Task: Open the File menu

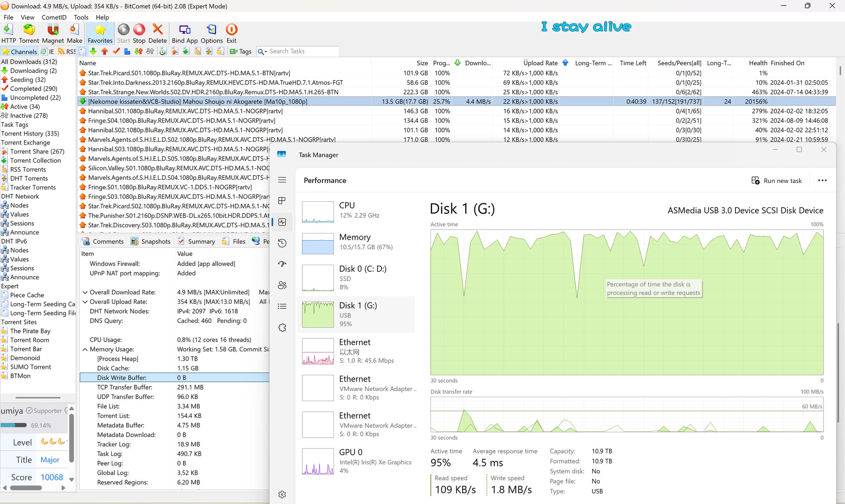Action: pos(8,17)
